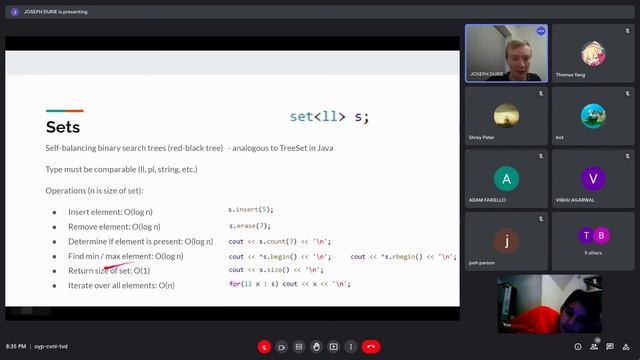Open the three-dot more options menu
Screen dimensions: 640x360
(351, 347)
